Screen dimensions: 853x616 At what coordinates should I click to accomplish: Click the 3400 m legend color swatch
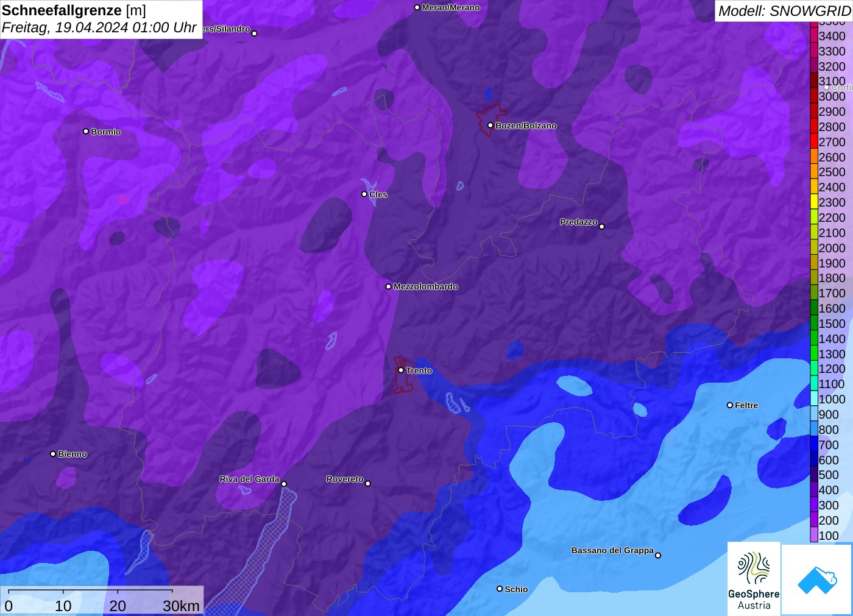[814, 36]
